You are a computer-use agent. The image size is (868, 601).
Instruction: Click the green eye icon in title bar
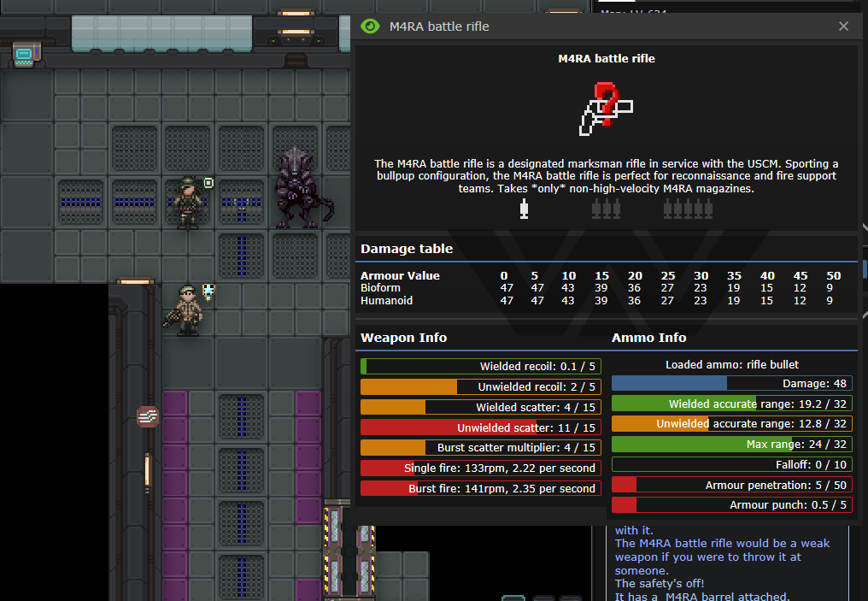(370, 27)
